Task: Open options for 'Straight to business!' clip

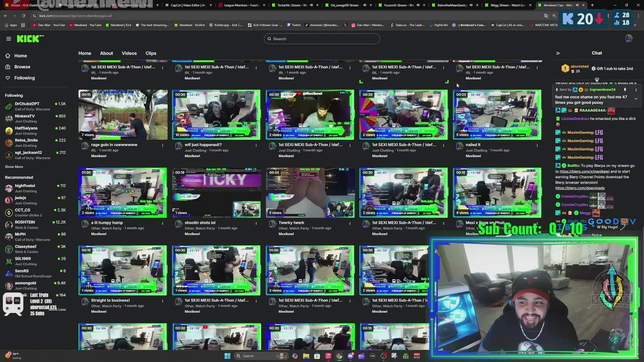Action: tap(163, 301)
